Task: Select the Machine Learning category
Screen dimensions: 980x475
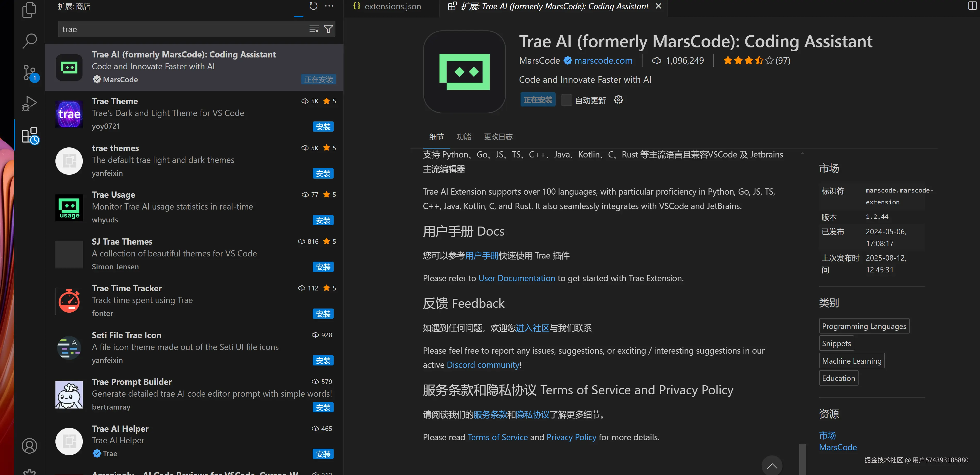Action: [852, 361]
